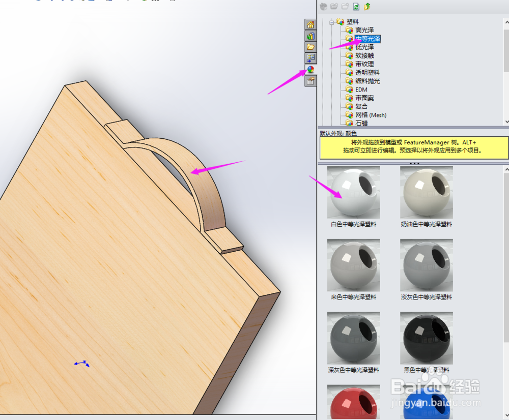Screen dimensions: 509x420
Task: Open the File Explorer panel icon
Action: (x=310, y=47)
